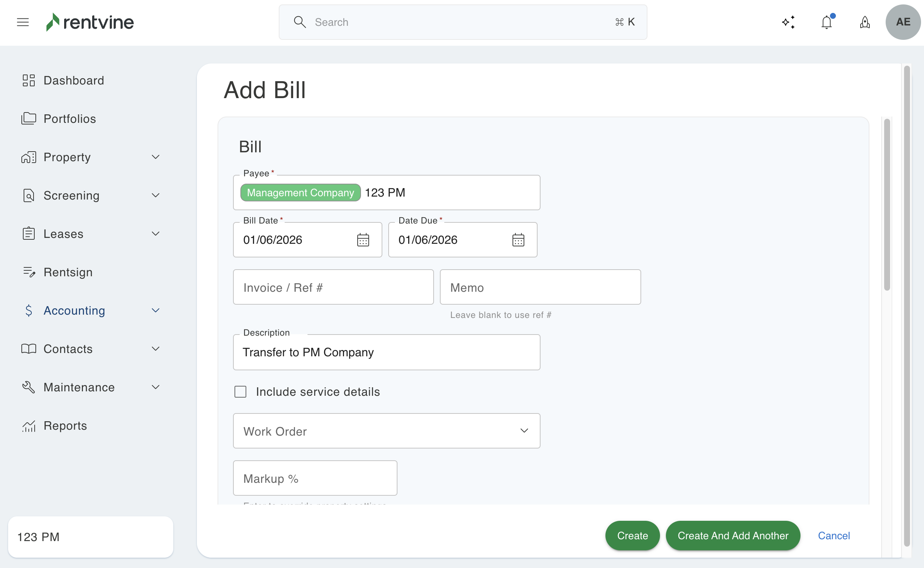Open Date Due calendar picker
This screenshot has height=568, width=924.
click(x=518, y=240)
